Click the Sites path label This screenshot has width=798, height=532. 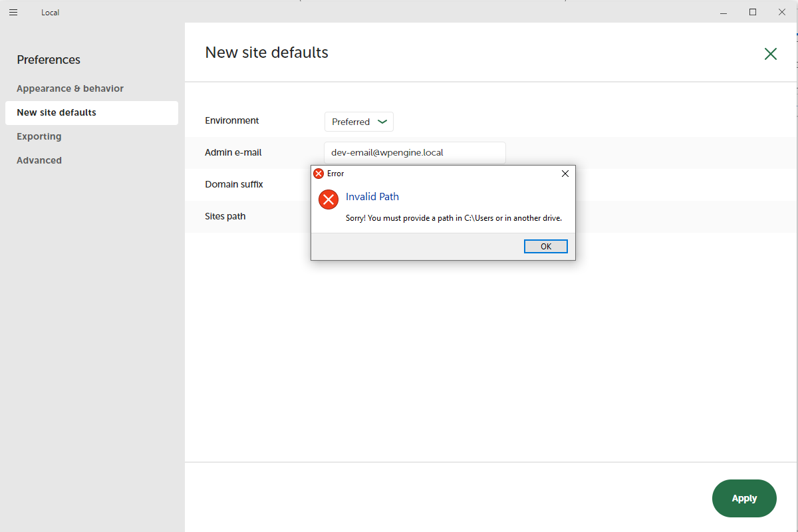[225, 216]
